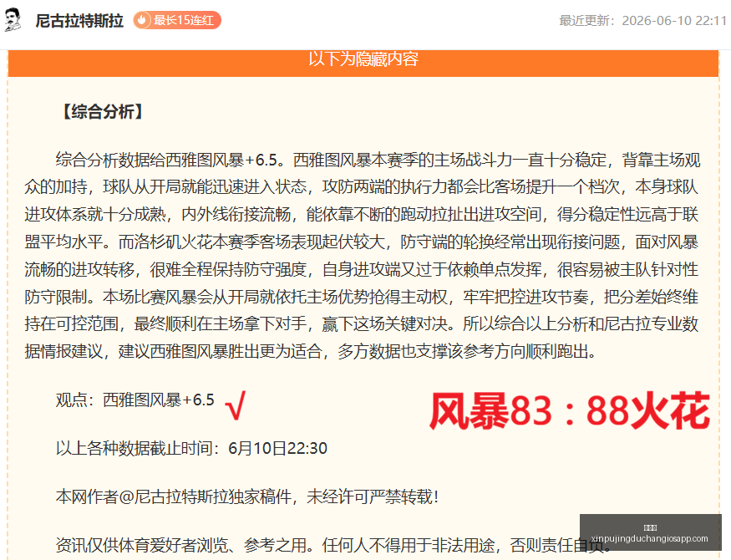Open the 尼古拉特斯拉 author avatar
This screenshot has height=560, width=731.
(x=13, y=20)
